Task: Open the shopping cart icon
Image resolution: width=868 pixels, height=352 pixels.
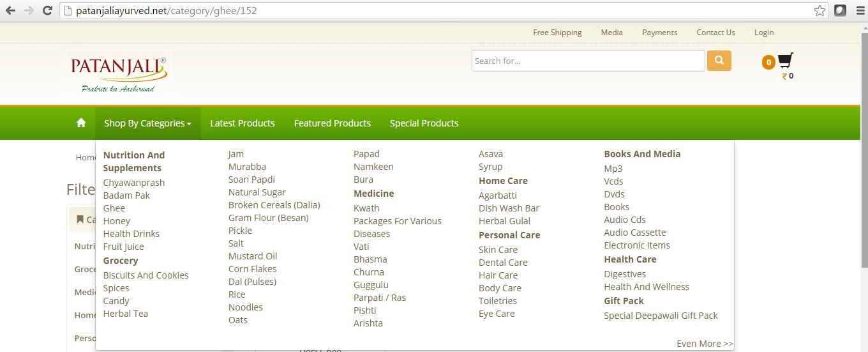Action: [x=786, y=61]
